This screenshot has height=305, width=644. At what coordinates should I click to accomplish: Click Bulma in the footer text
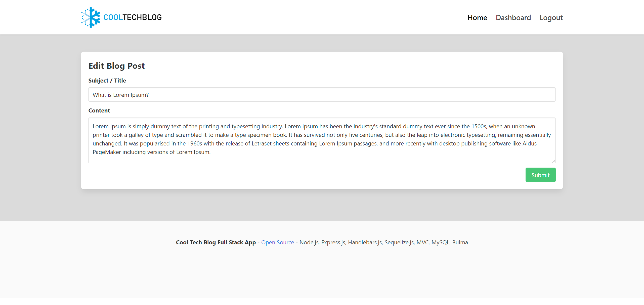[460, 242]
